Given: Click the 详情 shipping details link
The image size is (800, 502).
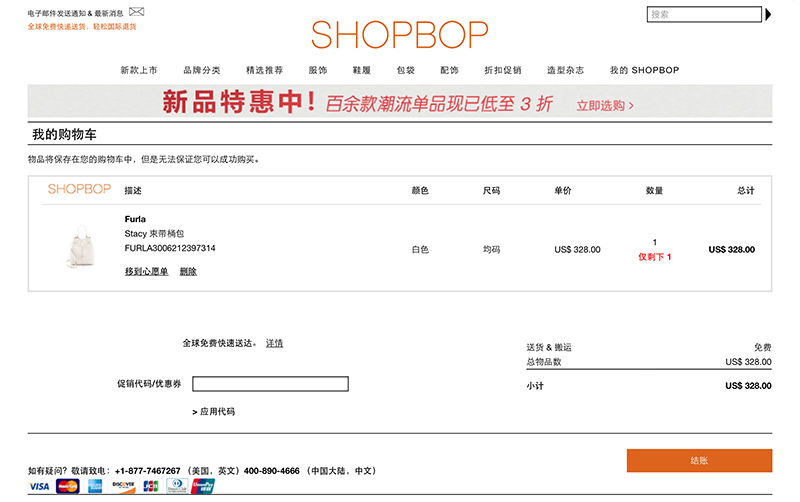Looking at the screenshot, I should tap(274, 343).
